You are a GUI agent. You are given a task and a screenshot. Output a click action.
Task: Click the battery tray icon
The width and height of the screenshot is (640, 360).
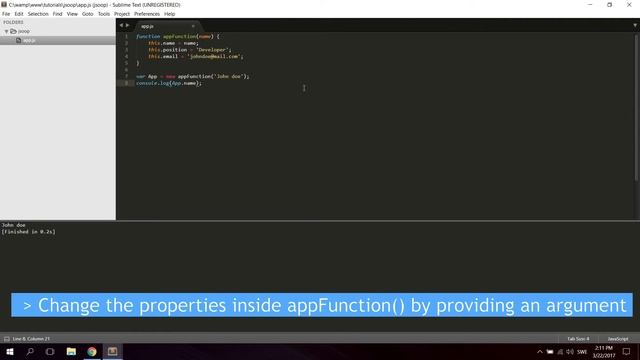(x=550, y=352)
